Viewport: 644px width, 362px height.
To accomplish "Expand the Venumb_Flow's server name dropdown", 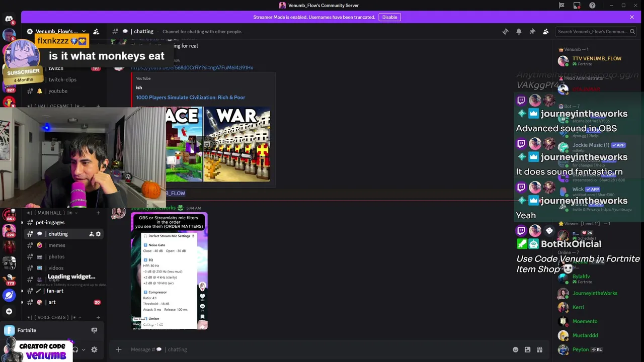I will point(84,32).
